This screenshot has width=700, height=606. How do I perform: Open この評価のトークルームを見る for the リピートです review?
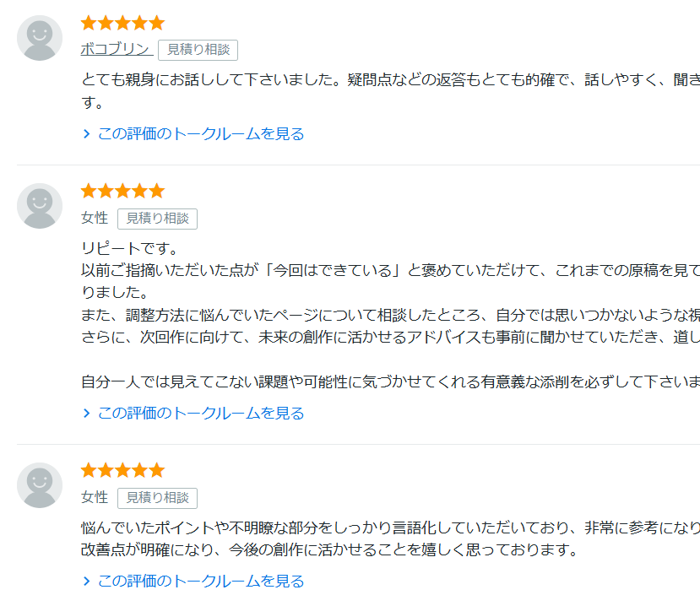201,413
